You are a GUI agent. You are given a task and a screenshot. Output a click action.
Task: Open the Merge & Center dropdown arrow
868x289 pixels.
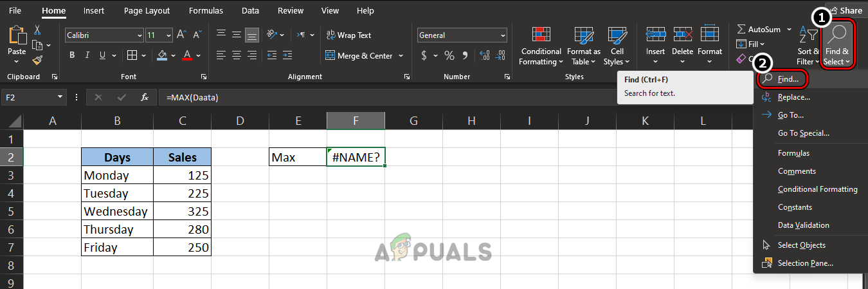401,56
